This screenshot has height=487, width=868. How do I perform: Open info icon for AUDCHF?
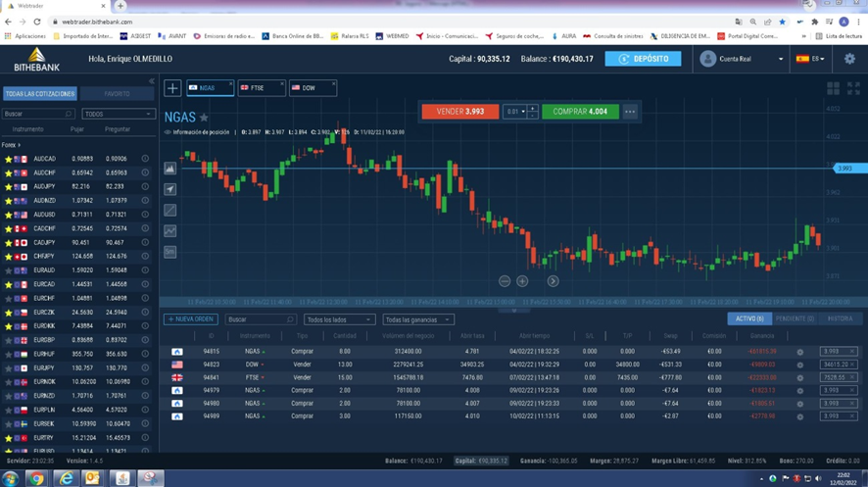[145, 172]
